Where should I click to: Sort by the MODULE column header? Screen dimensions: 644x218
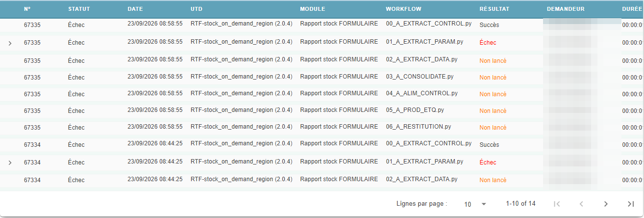[x=312, y=9]
